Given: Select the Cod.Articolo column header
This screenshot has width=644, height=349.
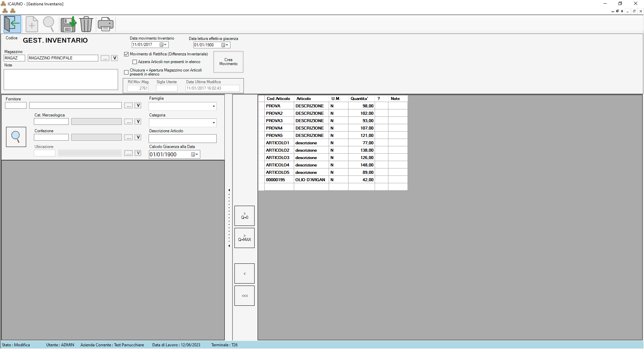Looking at the screenshot, I should pyautogui.click(x=278, y=99).
